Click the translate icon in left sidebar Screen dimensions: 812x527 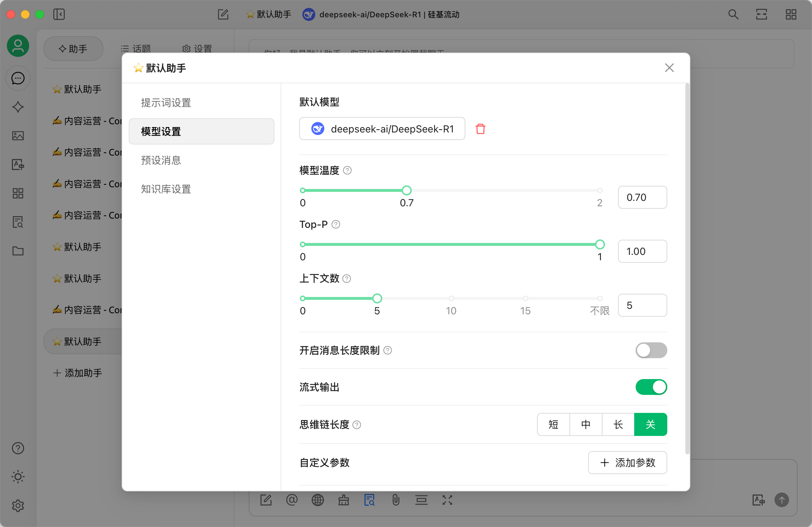coord(18,165)
